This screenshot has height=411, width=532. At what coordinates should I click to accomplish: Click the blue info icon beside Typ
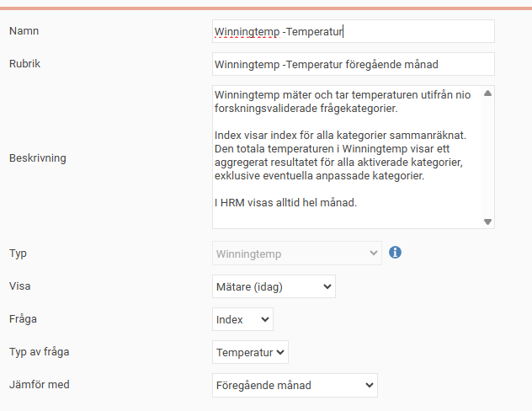click(395, 252)
